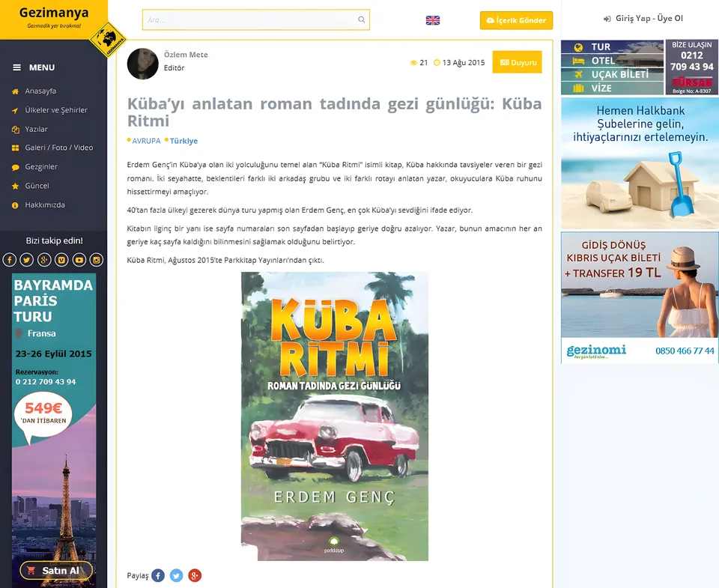Share article on Google Plus
Viewport: 719px width, 588px height.
pyautogui.click(x=195, y=575)
